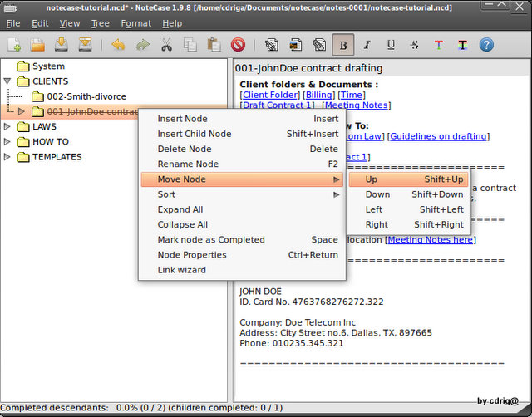Toggle Italic formatting button
This screenshot has width=532, height=417.
[x=367, y=45]
